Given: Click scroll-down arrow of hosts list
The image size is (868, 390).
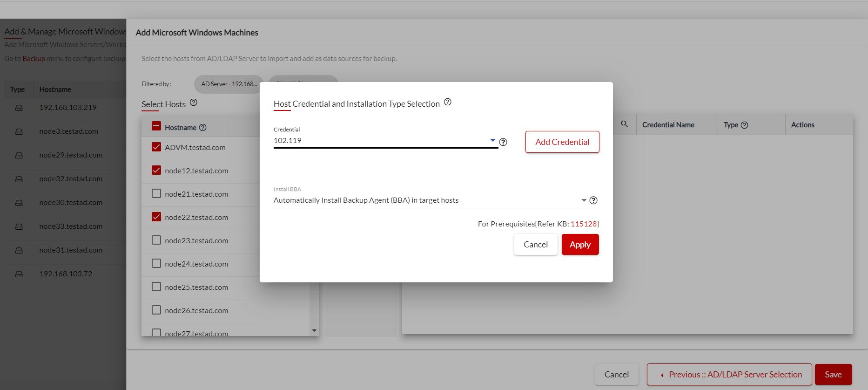Looking at the screenshot, I should [314, 330].
